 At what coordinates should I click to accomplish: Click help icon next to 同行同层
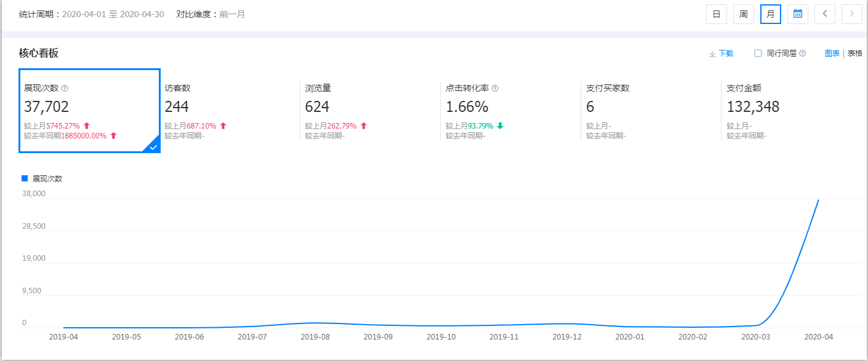point(802,54)
